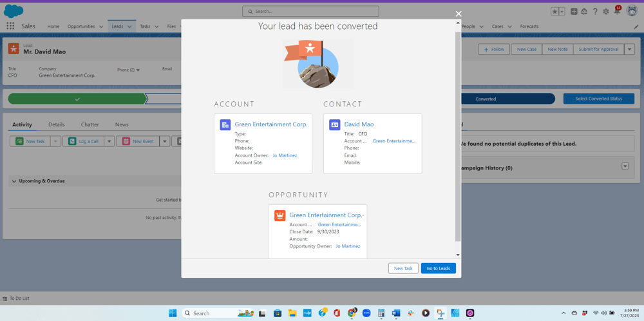Image resolution: width=644 pixels, height=321 pixels.
Task: Open more record actions dropdown arrow
Action: click(630, 50)
